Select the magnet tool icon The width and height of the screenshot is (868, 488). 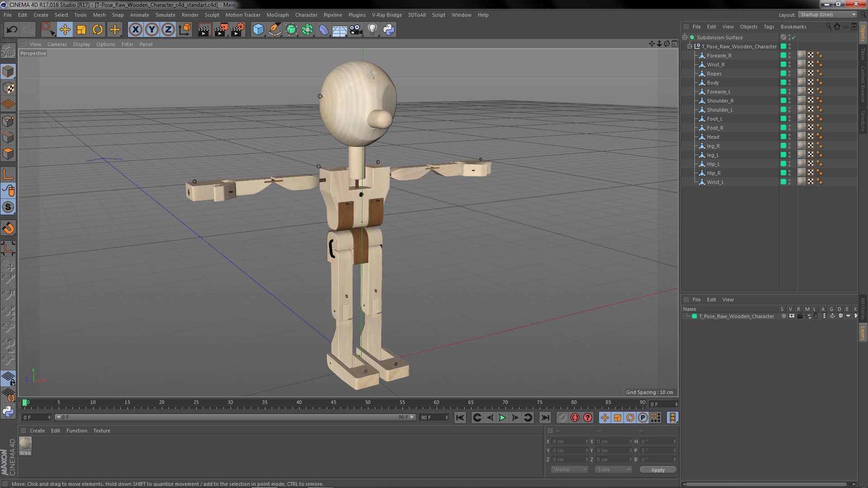8,228
